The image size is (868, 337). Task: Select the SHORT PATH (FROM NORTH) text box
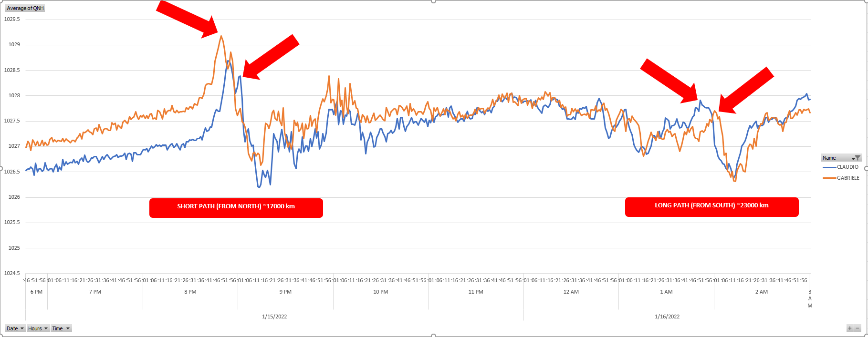pyautogui.click(x=236, y=208)
